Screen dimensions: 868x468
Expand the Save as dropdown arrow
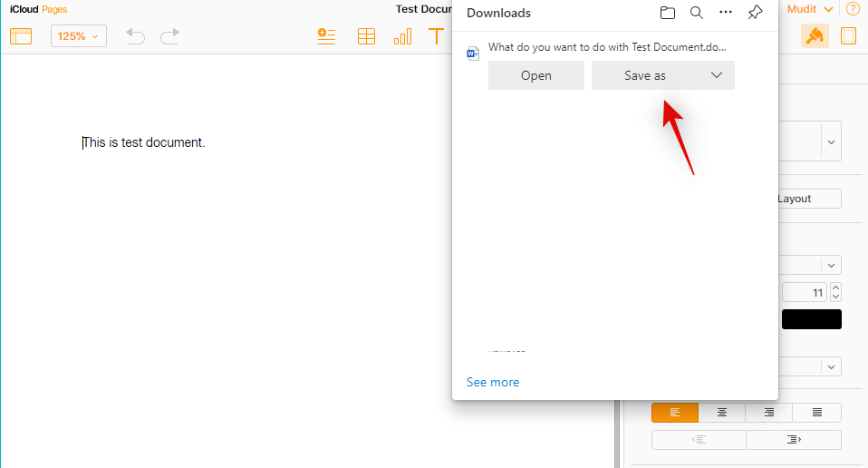(717, 75)
